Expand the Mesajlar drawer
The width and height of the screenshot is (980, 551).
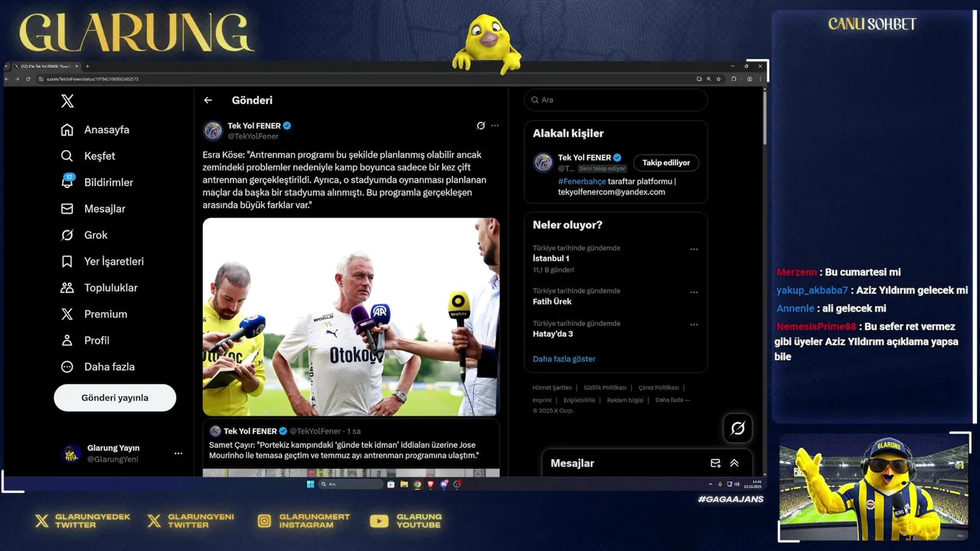[734, 463]
